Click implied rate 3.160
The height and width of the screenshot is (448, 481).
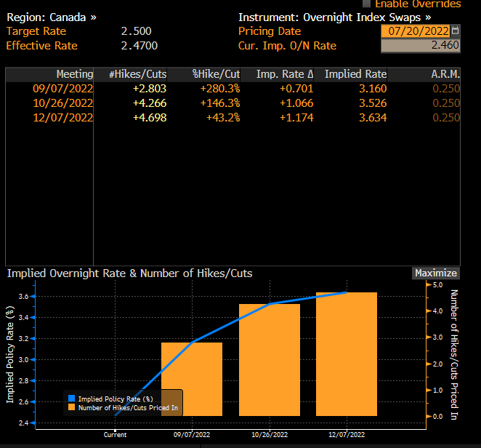[373, 89]
